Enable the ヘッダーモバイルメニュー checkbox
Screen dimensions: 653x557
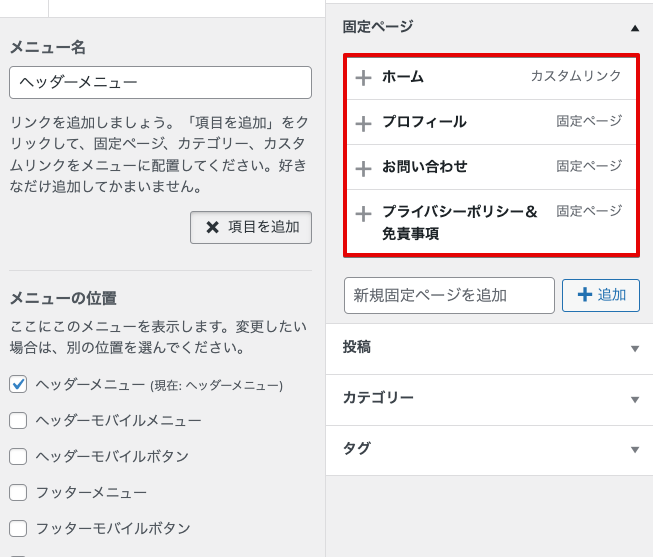[18, 420]
